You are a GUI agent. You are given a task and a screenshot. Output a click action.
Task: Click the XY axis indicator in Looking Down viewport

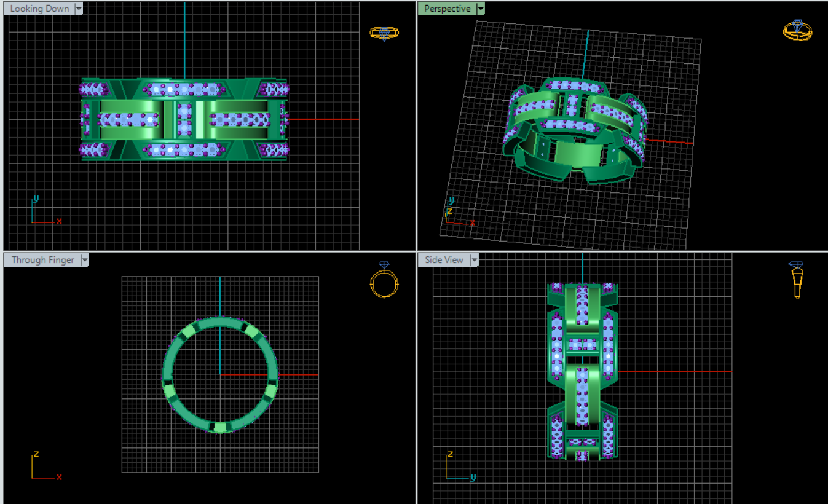pyautogui.click(x=43, y=211)
